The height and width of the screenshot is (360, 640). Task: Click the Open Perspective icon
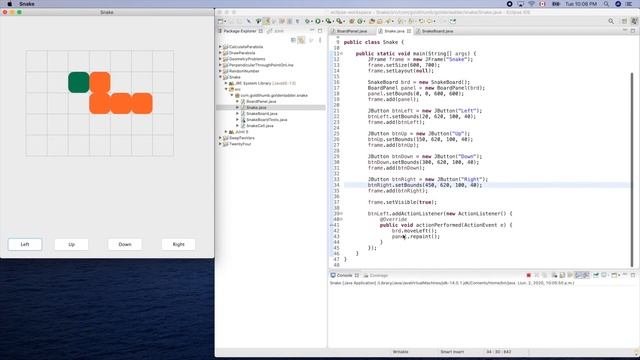click(624, 21)
